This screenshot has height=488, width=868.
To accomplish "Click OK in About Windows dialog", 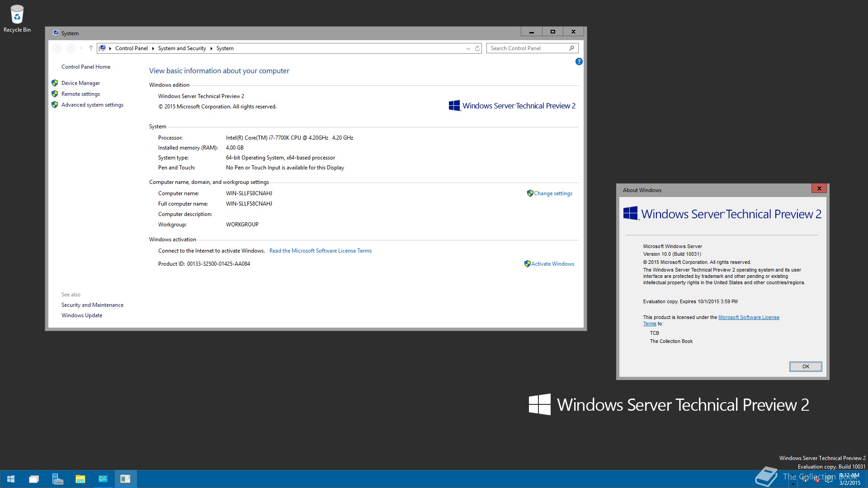I will [x=806, y=366].
